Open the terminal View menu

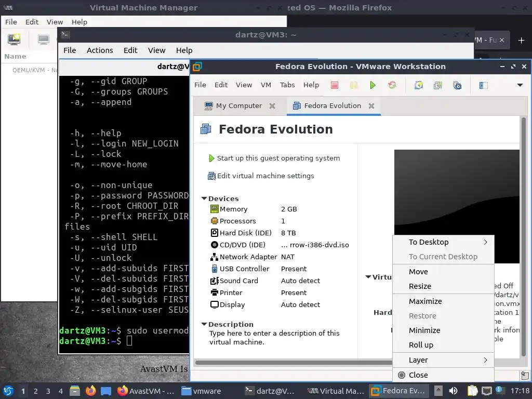click(156, 50)
